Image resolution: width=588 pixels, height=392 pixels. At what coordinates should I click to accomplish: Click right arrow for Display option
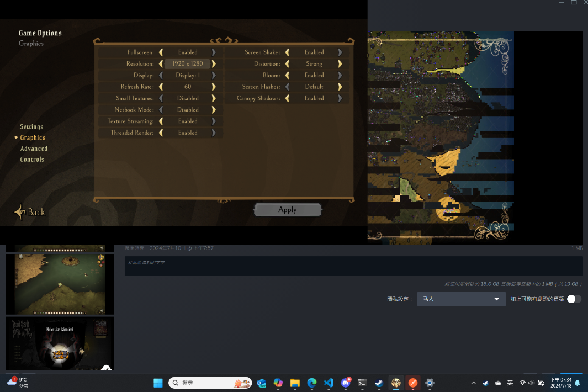click(214, 75)
